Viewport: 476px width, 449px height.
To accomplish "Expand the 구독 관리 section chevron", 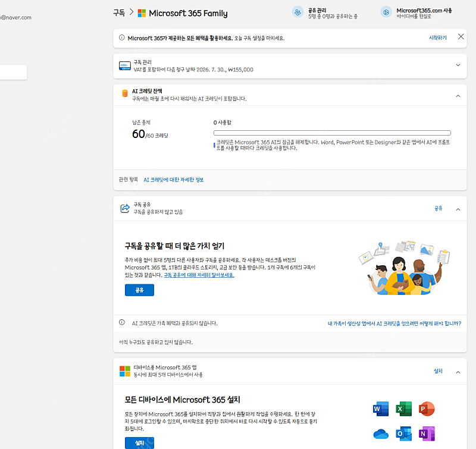I will point(458,65).
